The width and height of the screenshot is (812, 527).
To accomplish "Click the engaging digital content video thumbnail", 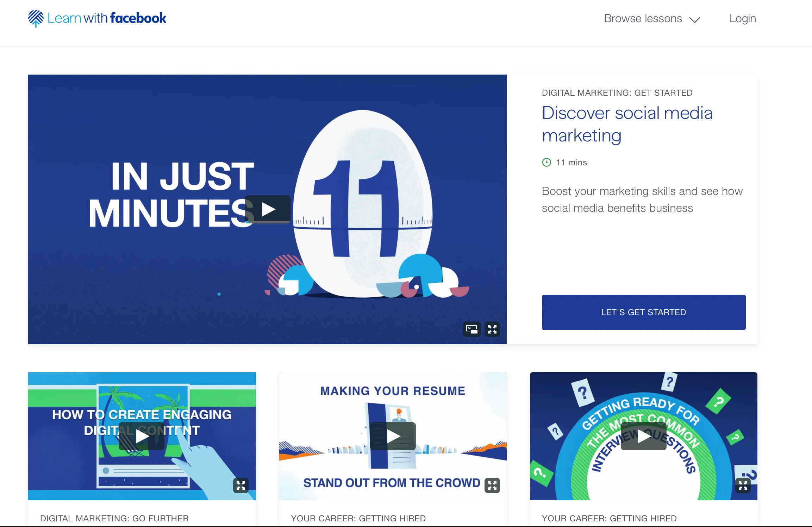I will point(142,436).
